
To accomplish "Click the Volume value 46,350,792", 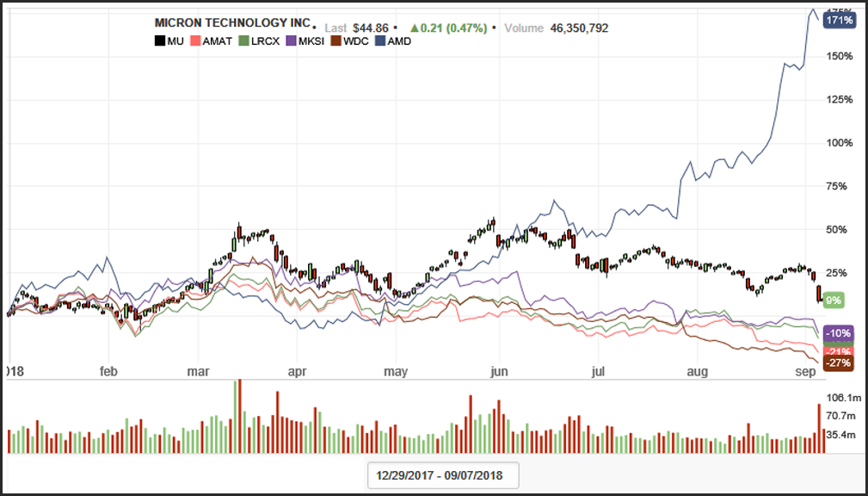I will [x=579, y=28].
